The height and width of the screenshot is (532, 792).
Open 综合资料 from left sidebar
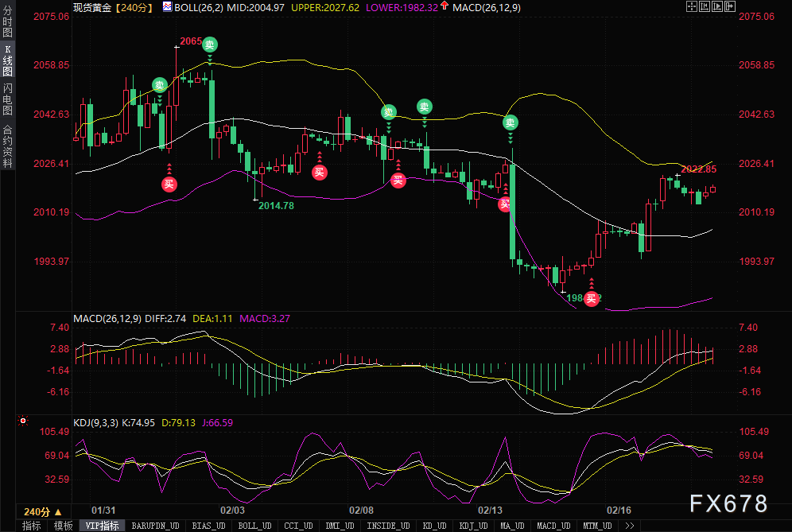(x=7, y=146)
